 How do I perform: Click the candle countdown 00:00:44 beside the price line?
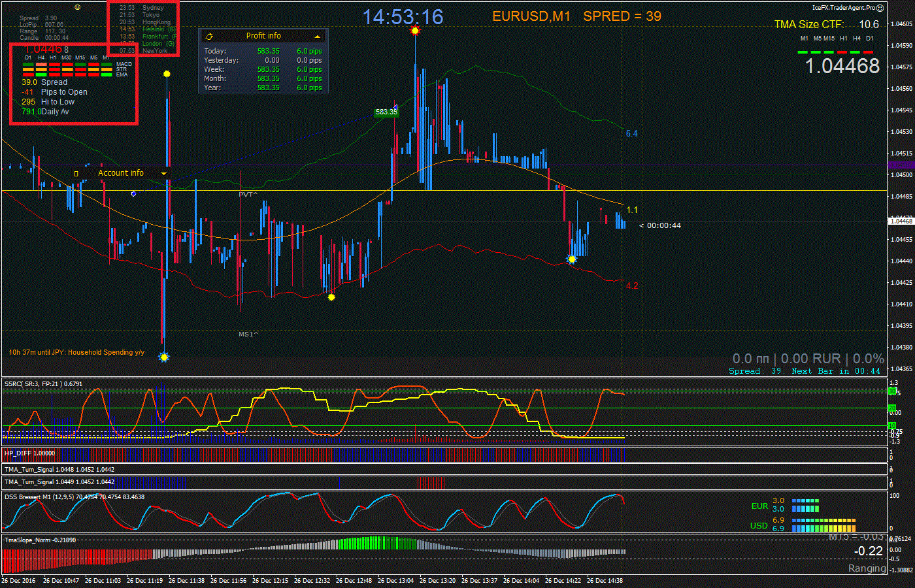pyautogui.click(x=660, y=225)
